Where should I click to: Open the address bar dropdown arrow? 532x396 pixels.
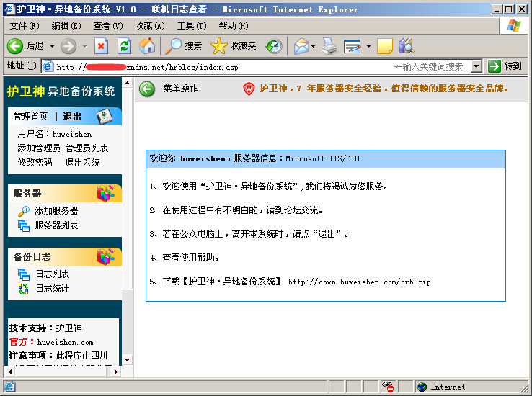tap(476, 66)
